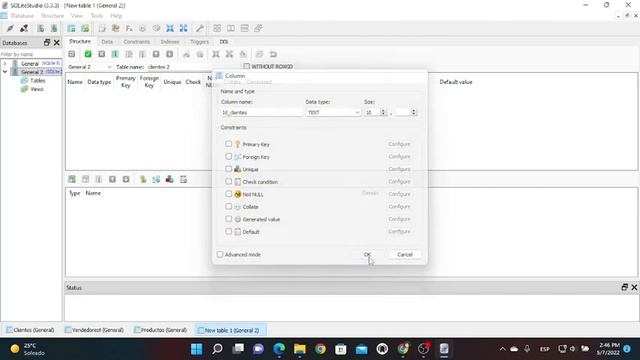This screenshot has height=360, width=640.
Task: Expand the General database tree node
Action: pyautogui.click(x=5, y=64)
